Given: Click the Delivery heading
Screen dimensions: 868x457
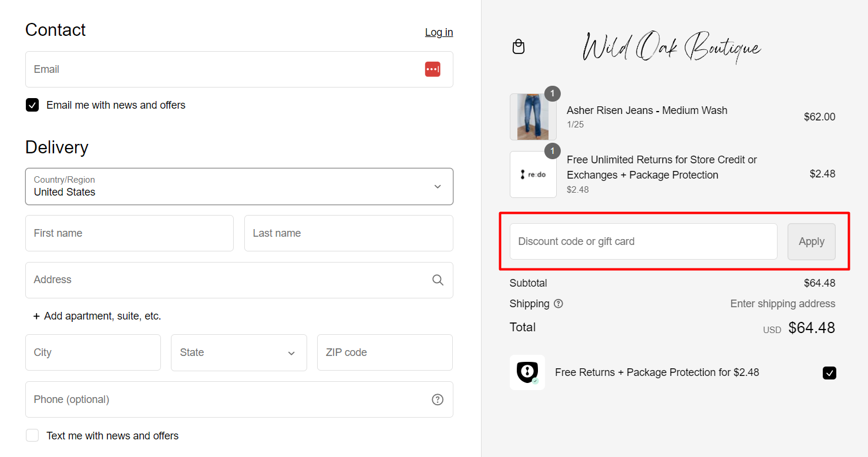Looking at the screenshot, I should click(57, 147).
